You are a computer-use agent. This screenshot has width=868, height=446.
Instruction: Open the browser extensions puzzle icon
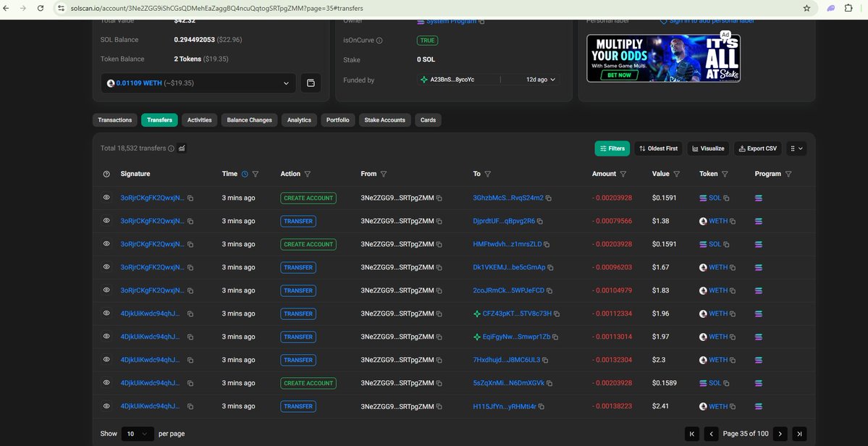click(x=848, y=8)
